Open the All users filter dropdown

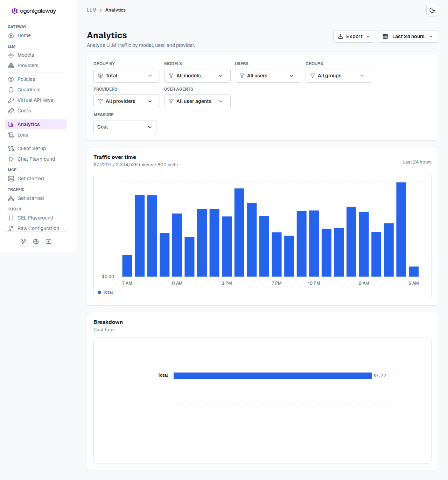click(x=268, y=76)
